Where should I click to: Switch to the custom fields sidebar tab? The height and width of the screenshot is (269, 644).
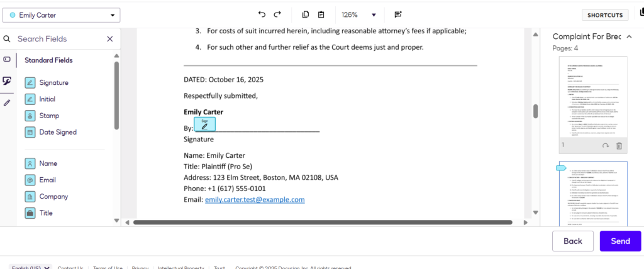[x=7, y=59]
